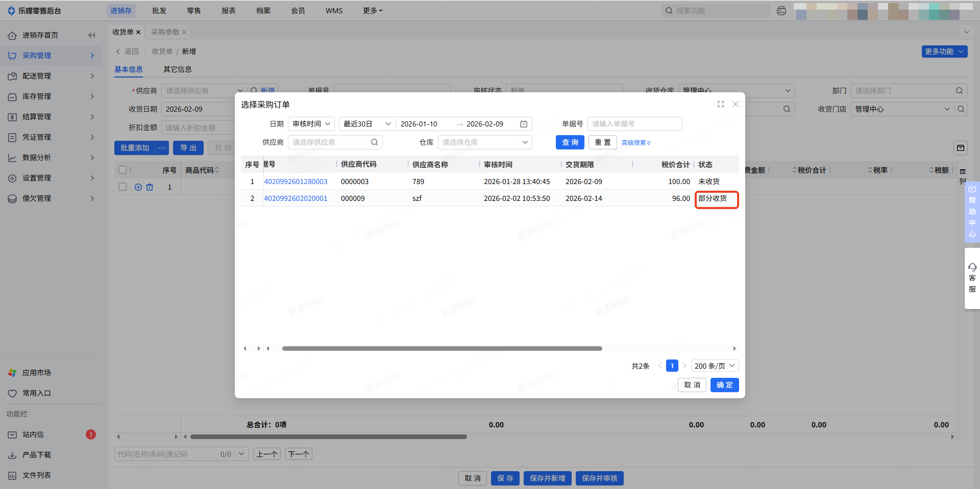The height and width of the screenshot is (489, 980).
Task: Open order link 4020992601280003
Action: coord(296,182)
